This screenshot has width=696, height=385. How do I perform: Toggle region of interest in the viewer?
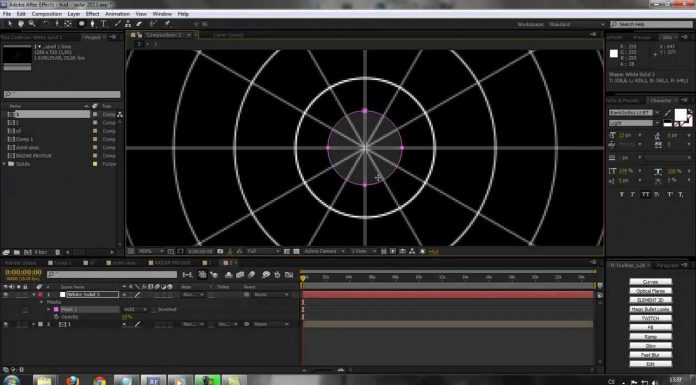[287, 251]
